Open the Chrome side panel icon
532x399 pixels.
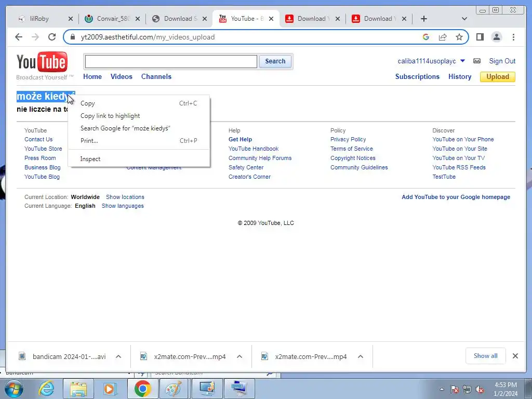(x=480, y=37)
